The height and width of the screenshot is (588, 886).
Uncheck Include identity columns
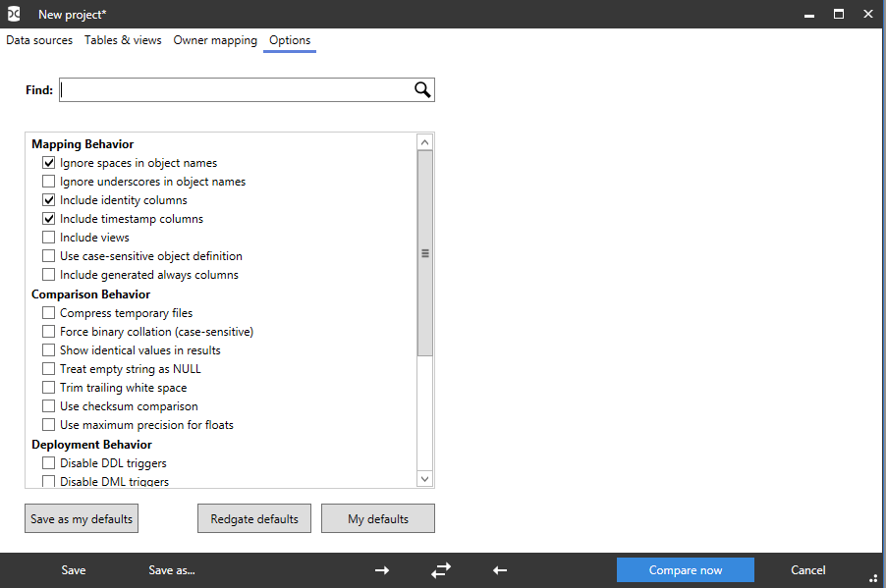tap(48, 200)
